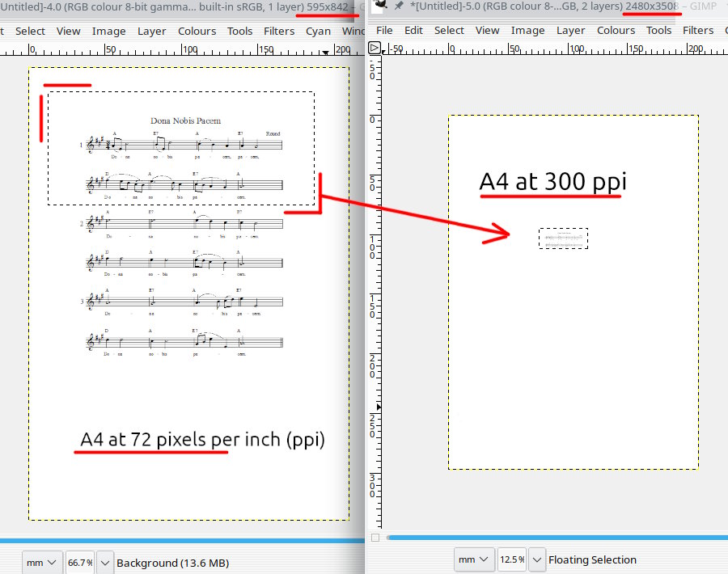Click the pin icon in the right window title bar
Screen dimensions: 728x574
click(x=399, y=6)
